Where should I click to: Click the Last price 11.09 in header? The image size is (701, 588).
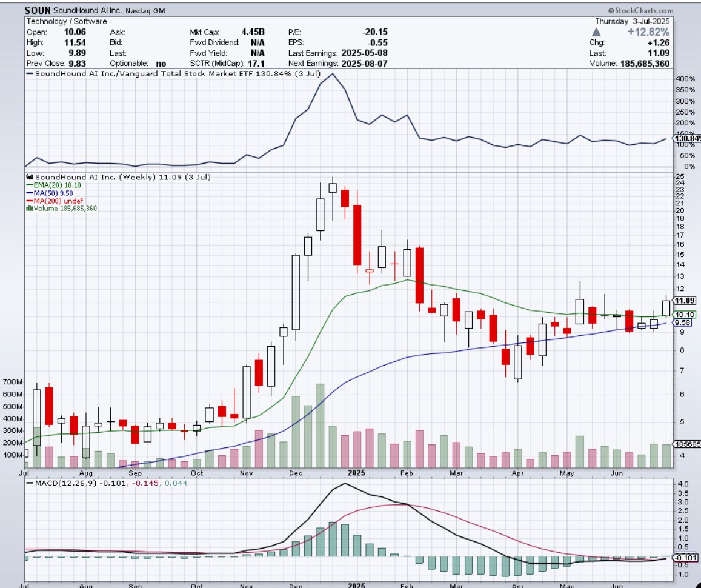point(659,53)
